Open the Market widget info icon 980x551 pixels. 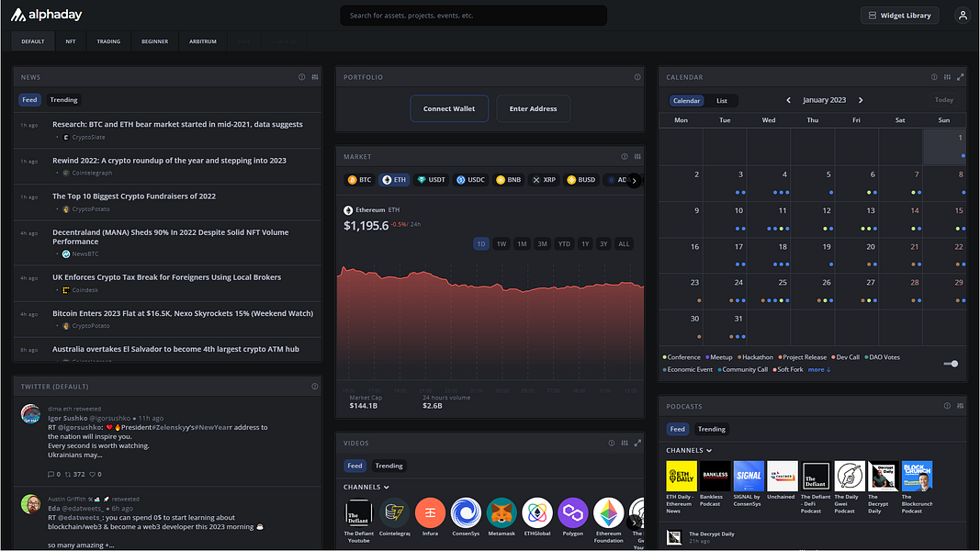(x=625, y=156)
